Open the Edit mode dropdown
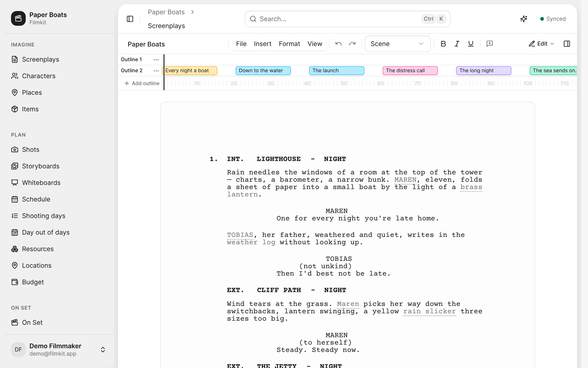 pyautogui.click(x=541, y=44)
